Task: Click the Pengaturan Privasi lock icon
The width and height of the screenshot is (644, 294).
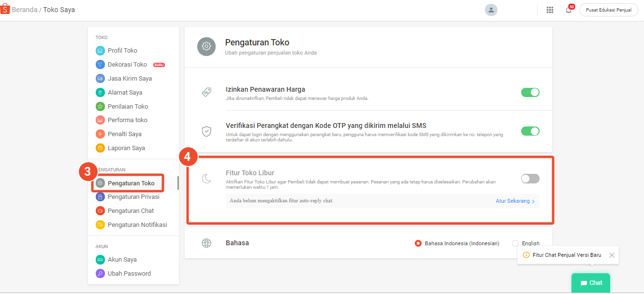Action: click(100, 197)
